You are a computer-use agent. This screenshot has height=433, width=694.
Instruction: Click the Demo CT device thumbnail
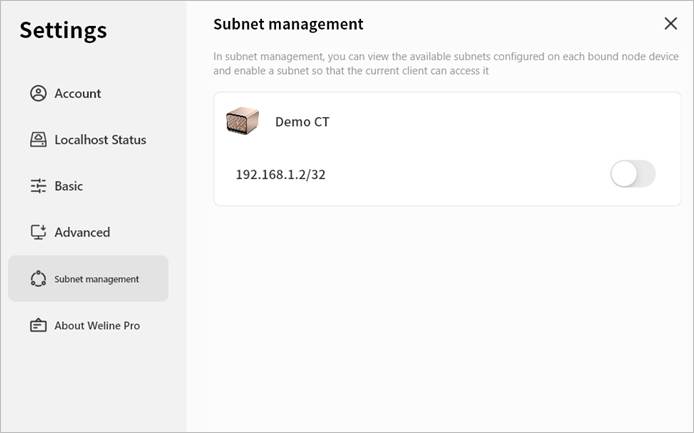[242, 121]
